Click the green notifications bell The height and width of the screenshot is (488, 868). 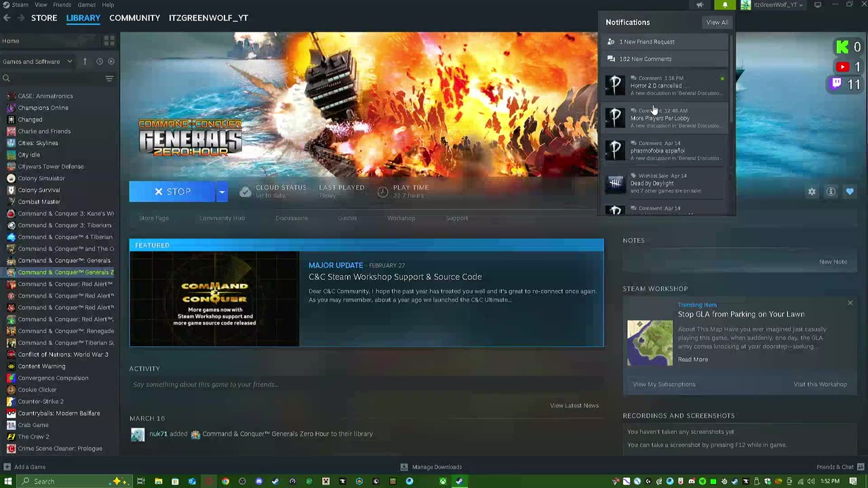[725, 5]
